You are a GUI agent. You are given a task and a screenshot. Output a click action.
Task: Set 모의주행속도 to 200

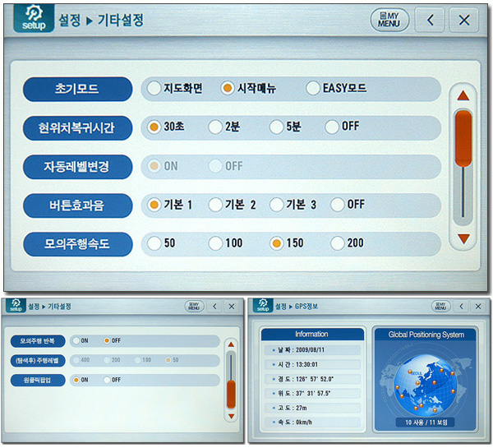point(337,243)
